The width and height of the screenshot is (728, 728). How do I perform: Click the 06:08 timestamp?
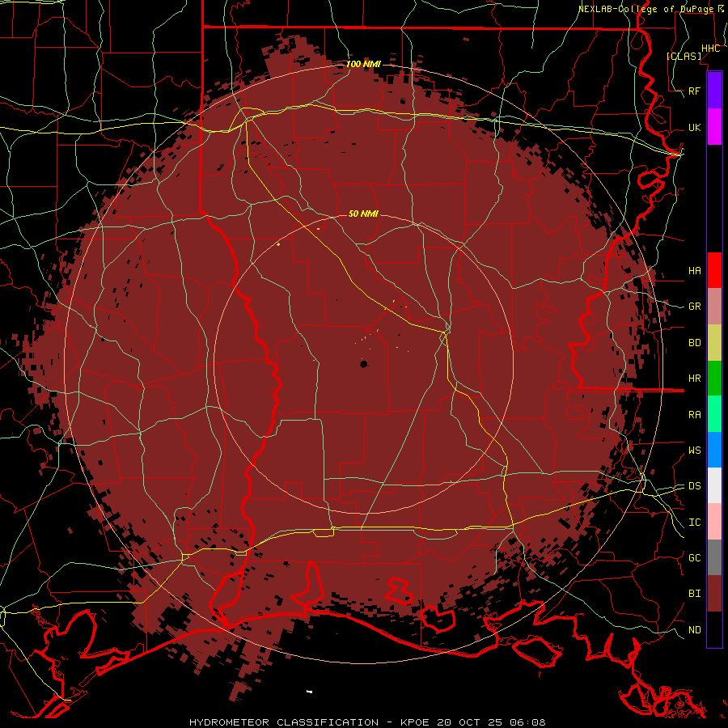coord(527,722)
